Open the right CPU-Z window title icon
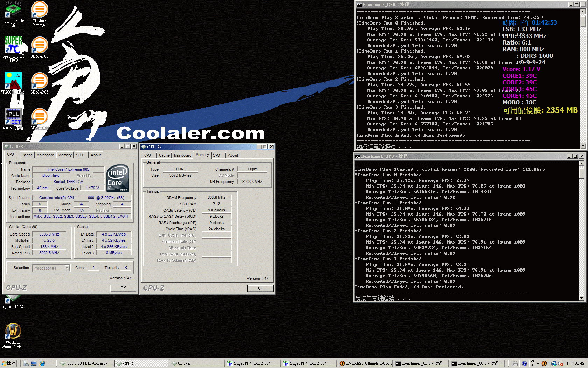588x368 pixels. (143, 147)
